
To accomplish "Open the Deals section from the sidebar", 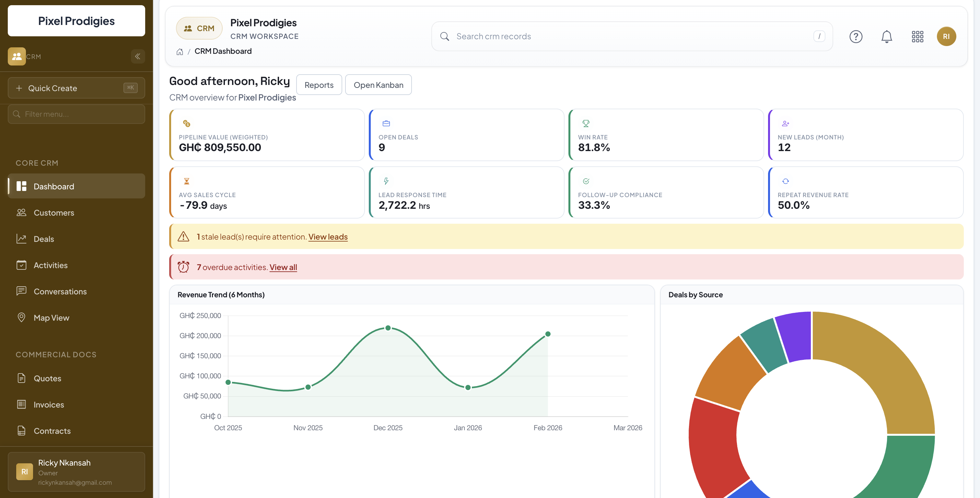I will click(x=44, y=239).
